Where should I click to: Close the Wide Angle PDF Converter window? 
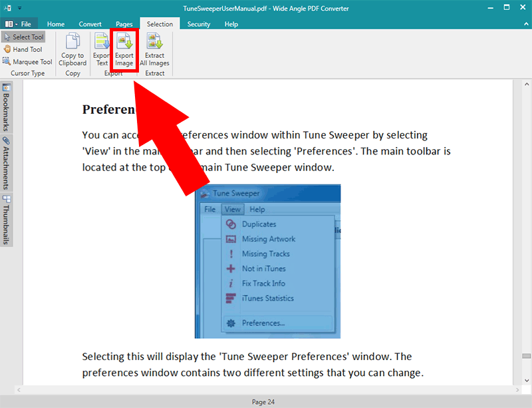pos(523,7)
